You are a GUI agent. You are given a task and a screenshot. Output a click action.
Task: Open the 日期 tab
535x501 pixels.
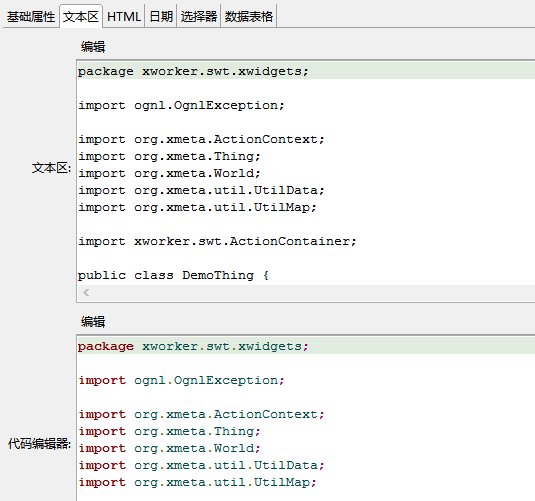pyautogui.click(x=161, y=16)
